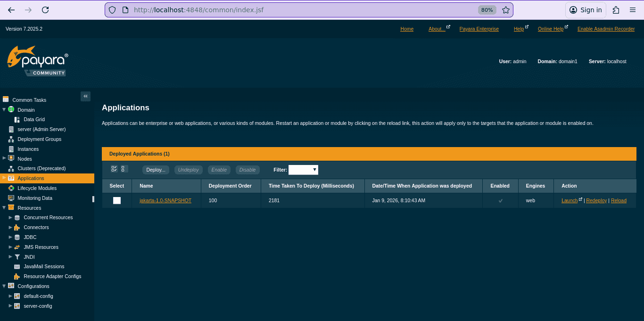Click the Deploy... button
Image resolution: width=644 pixels, height=321 pixels.
click(x=156, y=170)
